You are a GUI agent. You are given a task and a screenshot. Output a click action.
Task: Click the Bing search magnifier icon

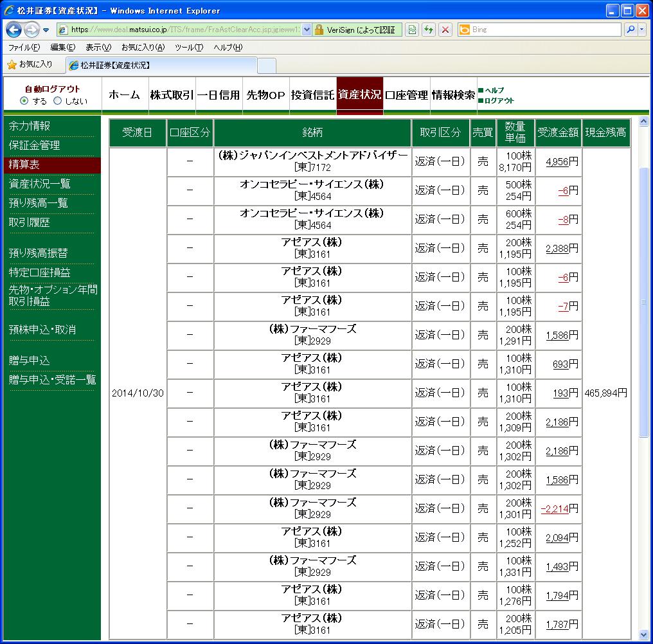pos(631,30)
